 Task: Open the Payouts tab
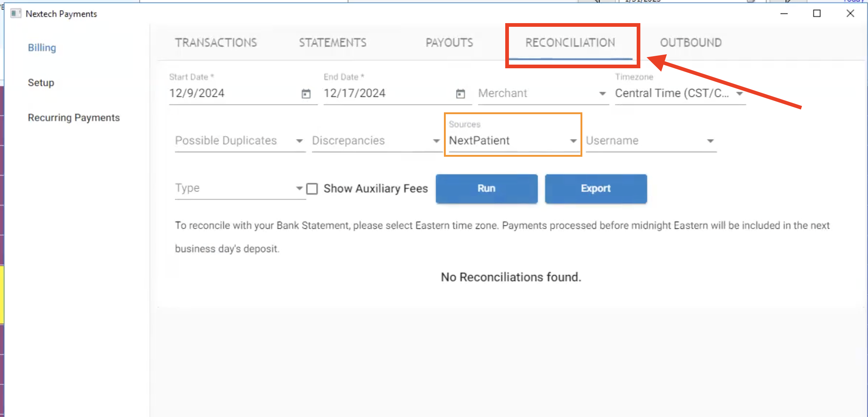(449, 43)
